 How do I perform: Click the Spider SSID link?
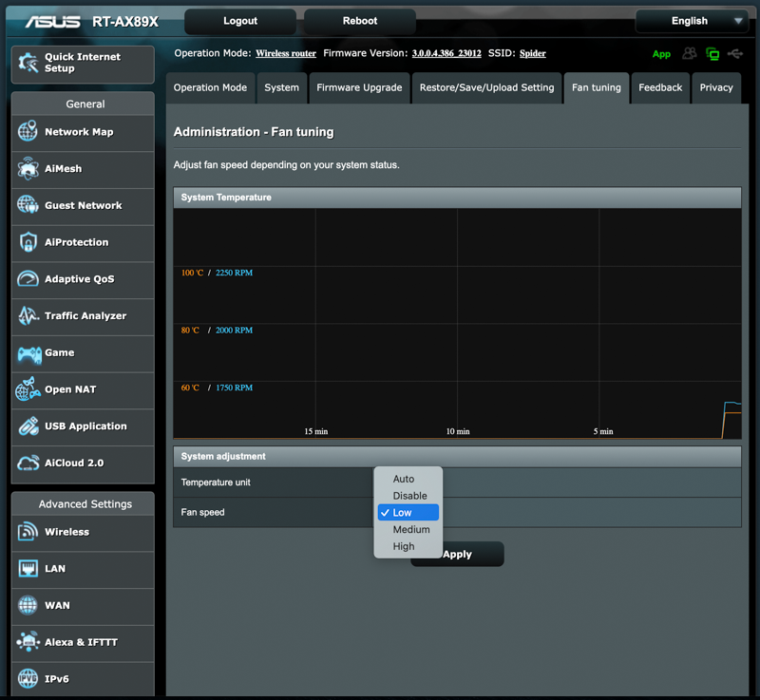(x=533, y=53)
